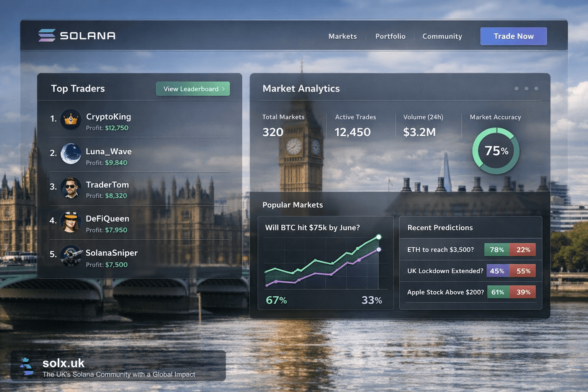Click the TraderTom trader name
588x392 pixels.
(x=107, y=185)
